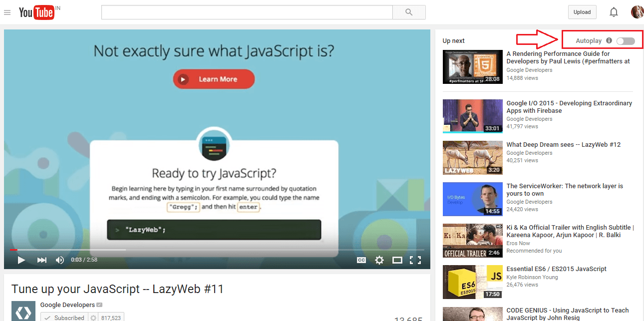
Task: Open the title 'What Deep Dream sees -- LazyWeb #12'
Action: (x=564, y=145)
